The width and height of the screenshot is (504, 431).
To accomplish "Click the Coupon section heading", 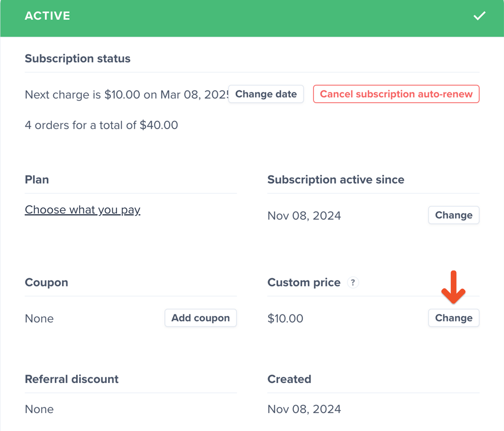I will point(46,282).
